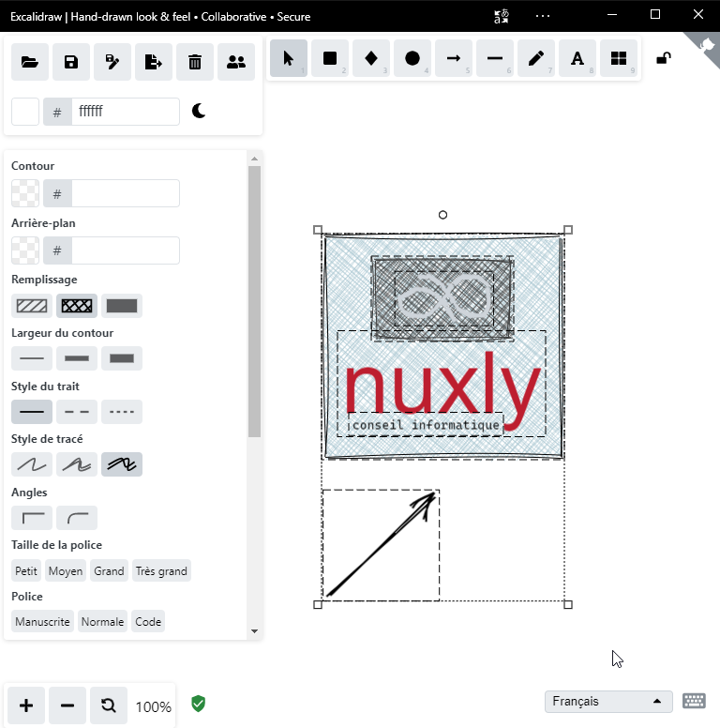The width and height of the screenshot is (720, 728).
Task: Open the three-dots menu in title bar
Action: coord(542,16)
